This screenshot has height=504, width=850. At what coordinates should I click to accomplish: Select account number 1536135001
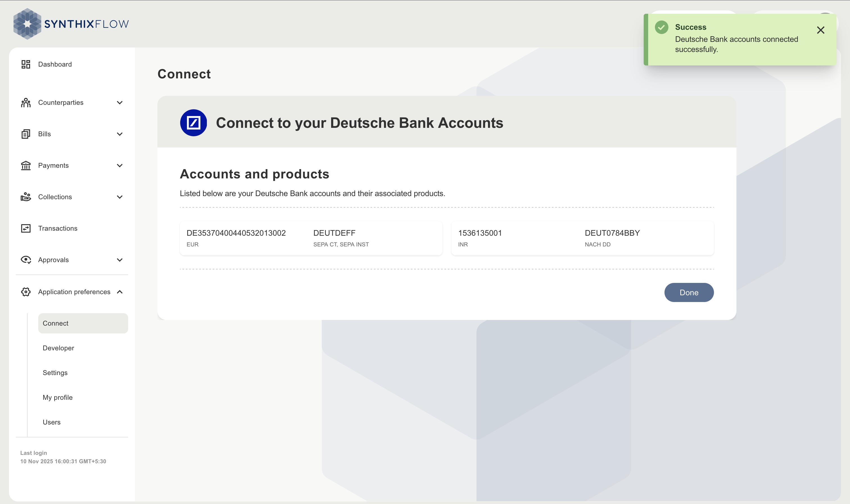(480, 233)
